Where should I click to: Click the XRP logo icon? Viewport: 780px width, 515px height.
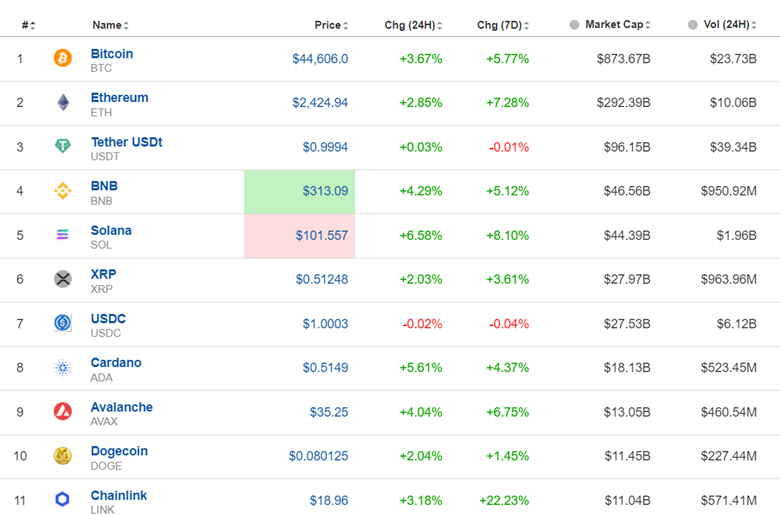point(63,279)
